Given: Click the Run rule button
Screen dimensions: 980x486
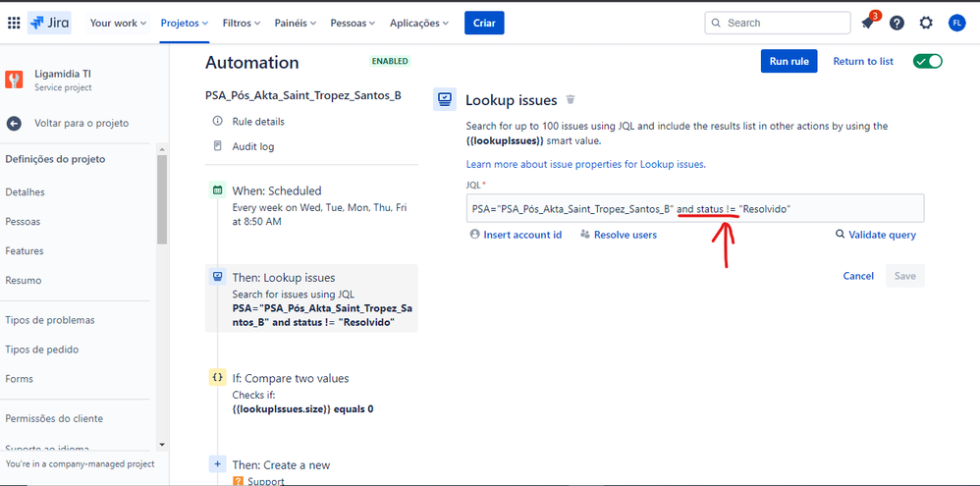Looking at the screenshot, I should coord(789,61).
